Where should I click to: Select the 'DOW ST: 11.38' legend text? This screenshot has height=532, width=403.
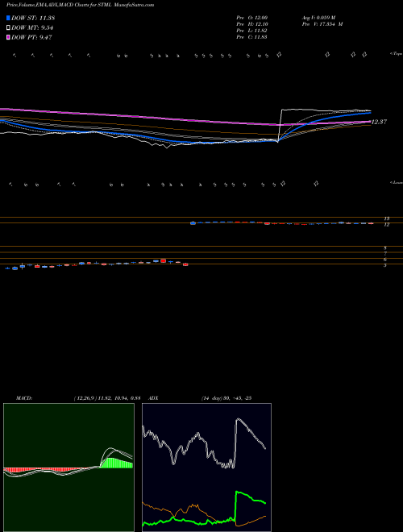point(33,18)
